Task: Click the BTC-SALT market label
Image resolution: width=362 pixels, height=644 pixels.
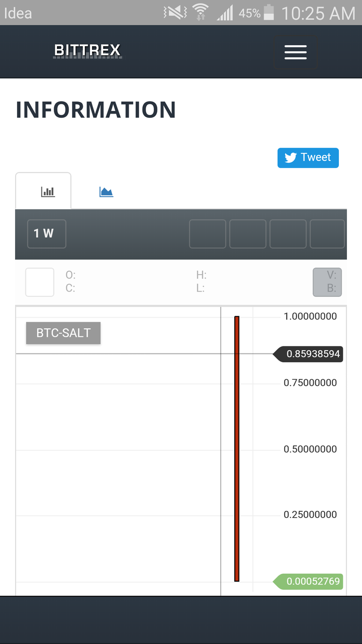Action: pyautogui.click(x=63, y=333)
